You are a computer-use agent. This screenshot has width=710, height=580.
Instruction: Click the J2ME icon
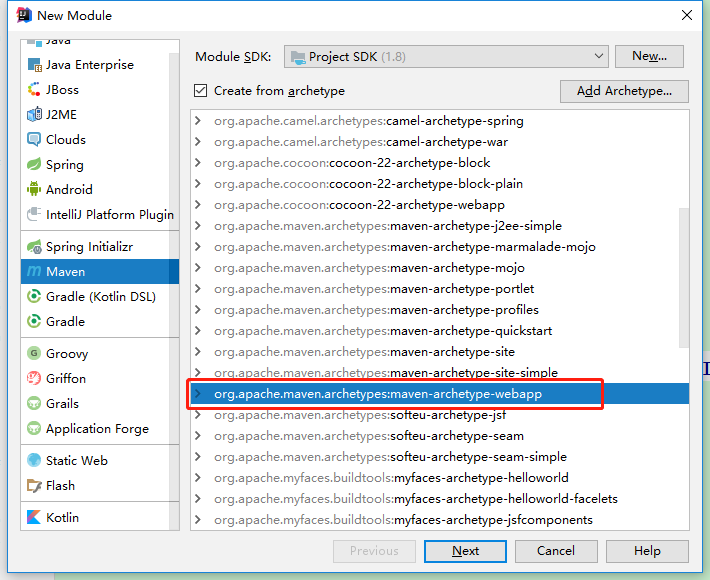click(x=34, y=115)
